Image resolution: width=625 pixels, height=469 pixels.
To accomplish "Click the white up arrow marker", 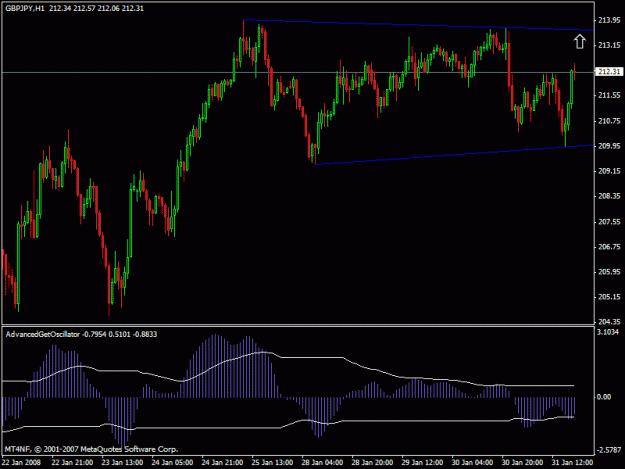I will click(580, 41).
